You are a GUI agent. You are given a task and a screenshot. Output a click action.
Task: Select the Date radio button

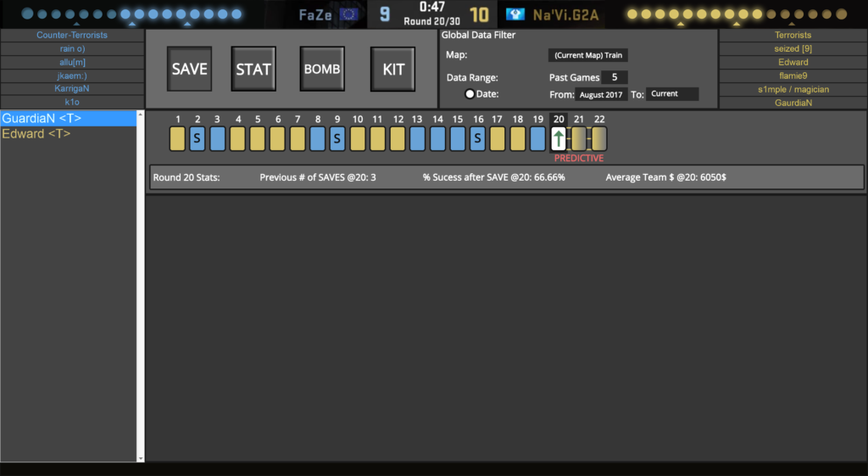(470, 93)
